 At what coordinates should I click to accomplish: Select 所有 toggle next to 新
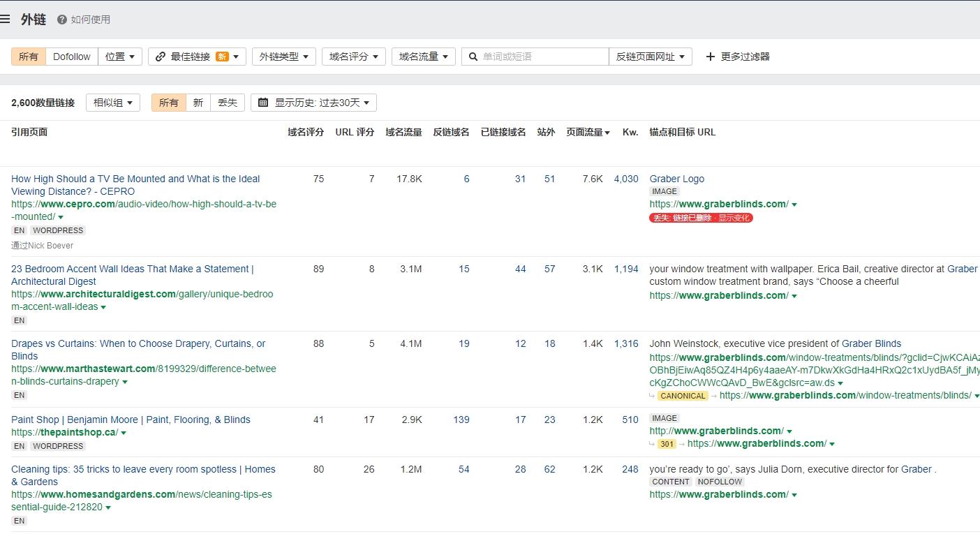(x=169, y=103)
